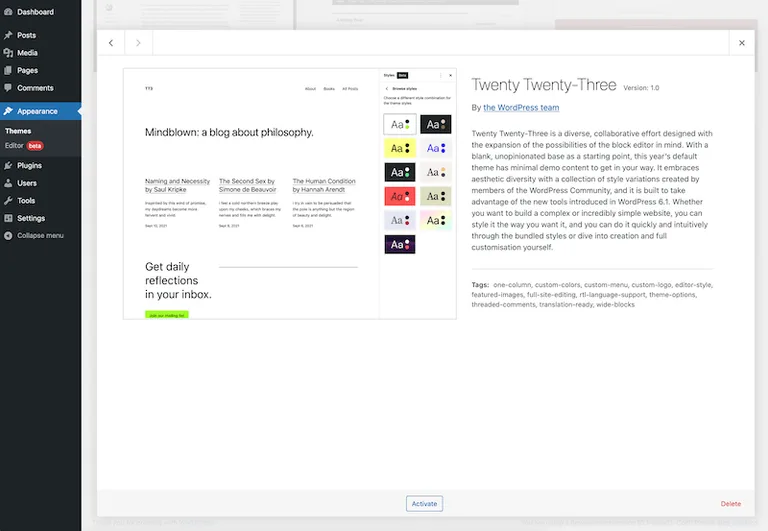
Task: Click the Pages icon in sidebar
Action: 8,71
